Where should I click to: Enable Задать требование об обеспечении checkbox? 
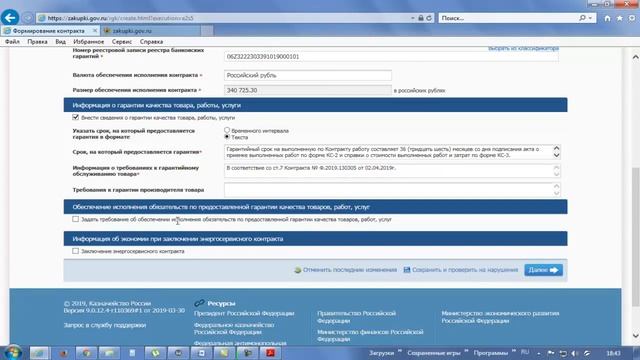point(76,219)
